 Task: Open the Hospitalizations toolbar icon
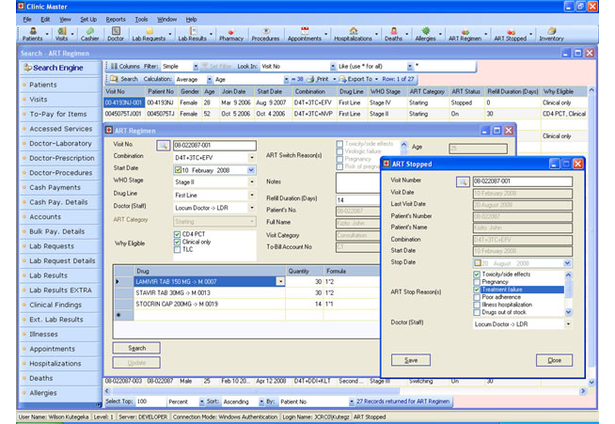[x=353, y=34]
